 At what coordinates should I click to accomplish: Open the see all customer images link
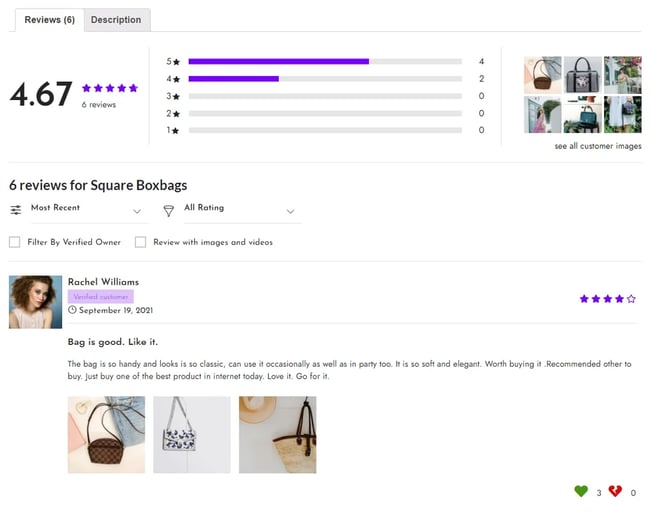(598, 146)
